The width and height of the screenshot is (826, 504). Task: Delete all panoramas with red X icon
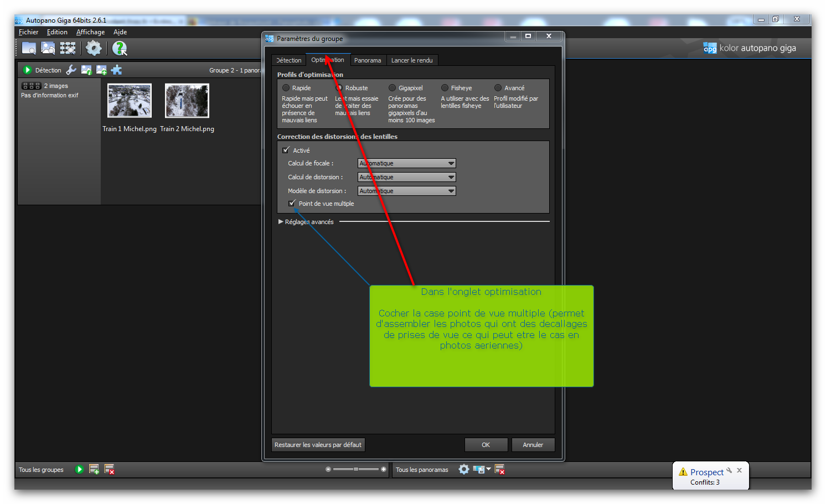coord(499,469)
